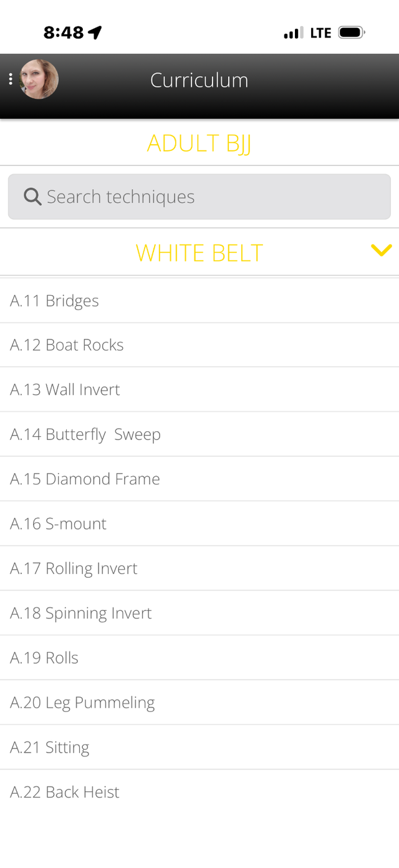Collapse the yellow White Belt chevron

click(x=381, y=250)
